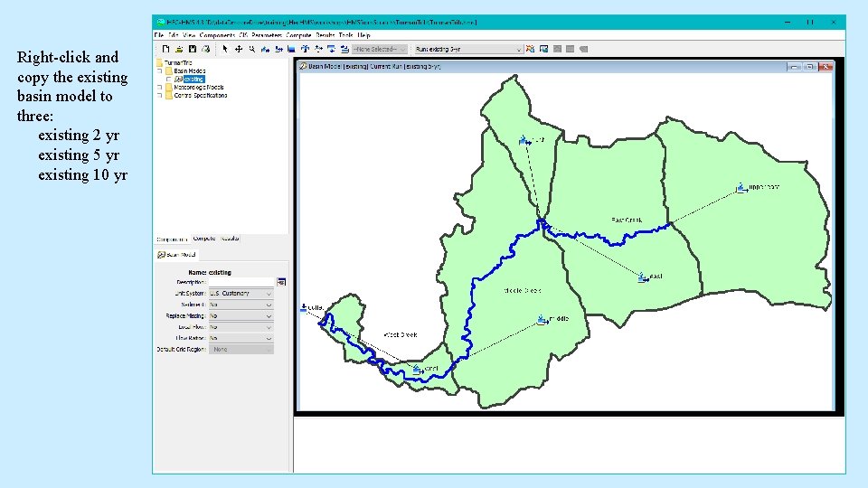This screenshot has width=868, height=488.
Task: Open the Edit menu
Action: coord(174,35)
